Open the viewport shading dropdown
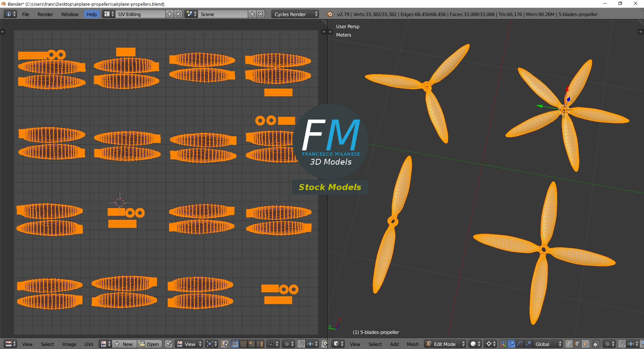 [x=475, y=344]
